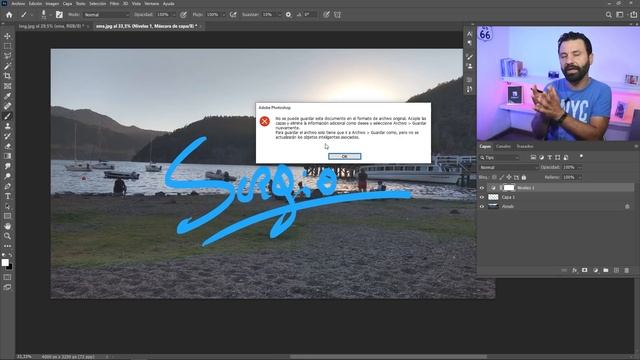Toggle shape layer filter
The width and height of the screenshot is (640, 360).
pyautogui.click(x=558, y=157)
